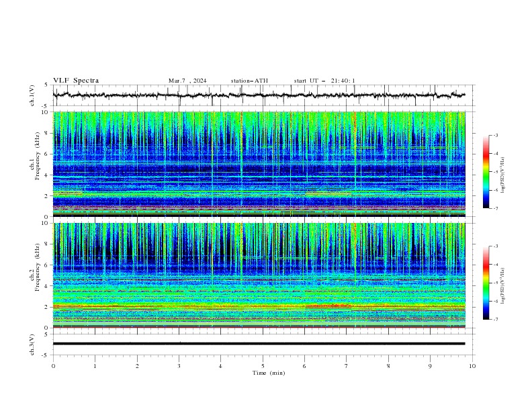Click the "ch.3(V)" axis label
Viewport: 532px width, 411px height.
(32, 345)
